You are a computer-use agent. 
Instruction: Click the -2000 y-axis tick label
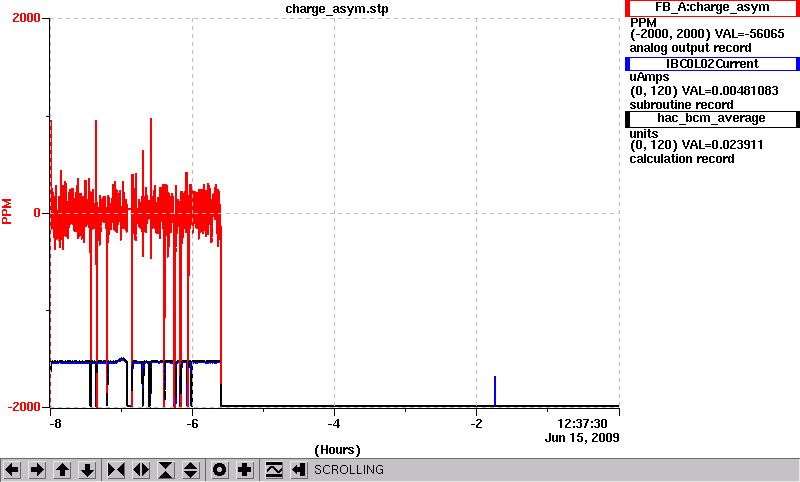[x=23, y=407]
